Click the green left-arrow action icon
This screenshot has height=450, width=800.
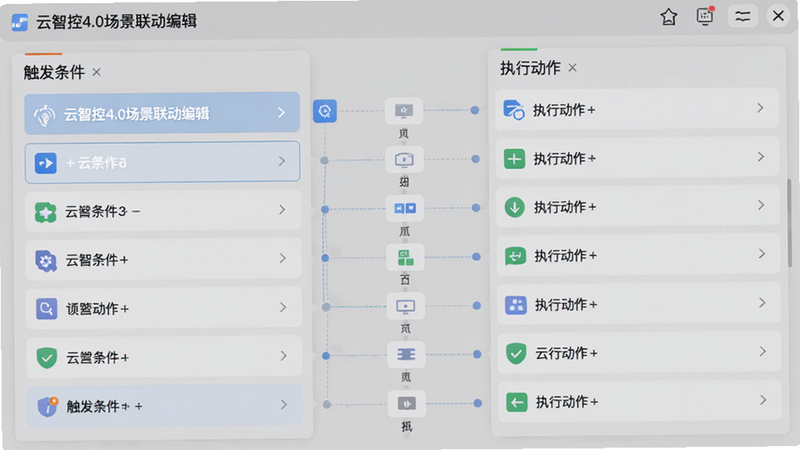click(516, 402)
